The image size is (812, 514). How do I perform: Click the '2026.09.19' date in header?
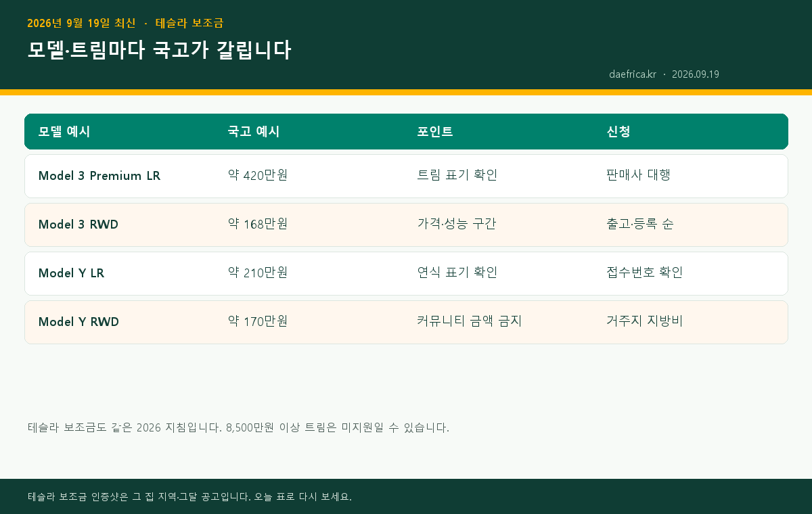[x=696, y=74]
